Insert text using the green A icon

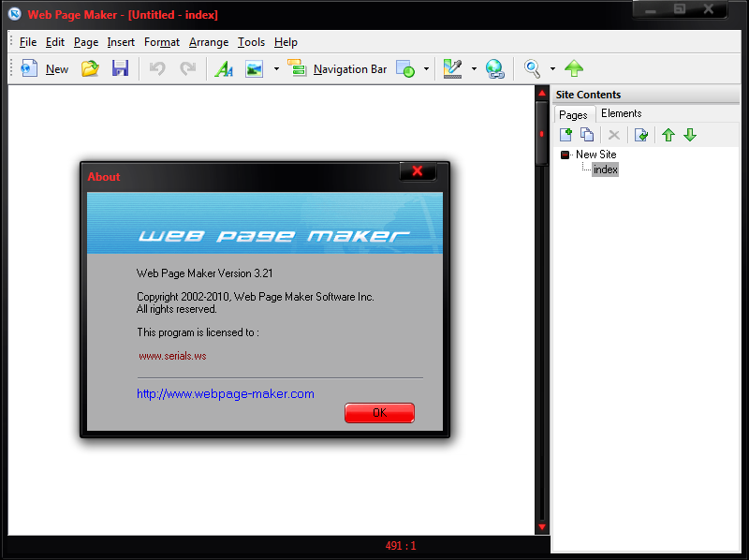(224, 68)
